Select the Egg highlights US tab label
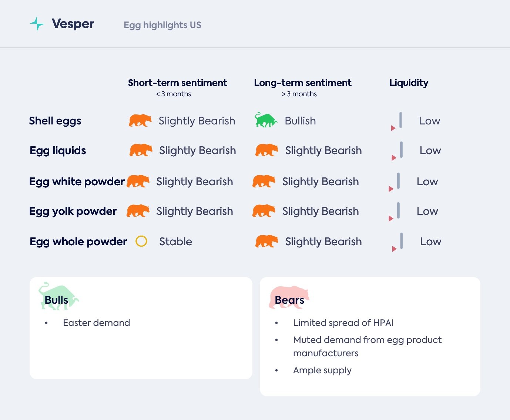 (x=162, y=25)
